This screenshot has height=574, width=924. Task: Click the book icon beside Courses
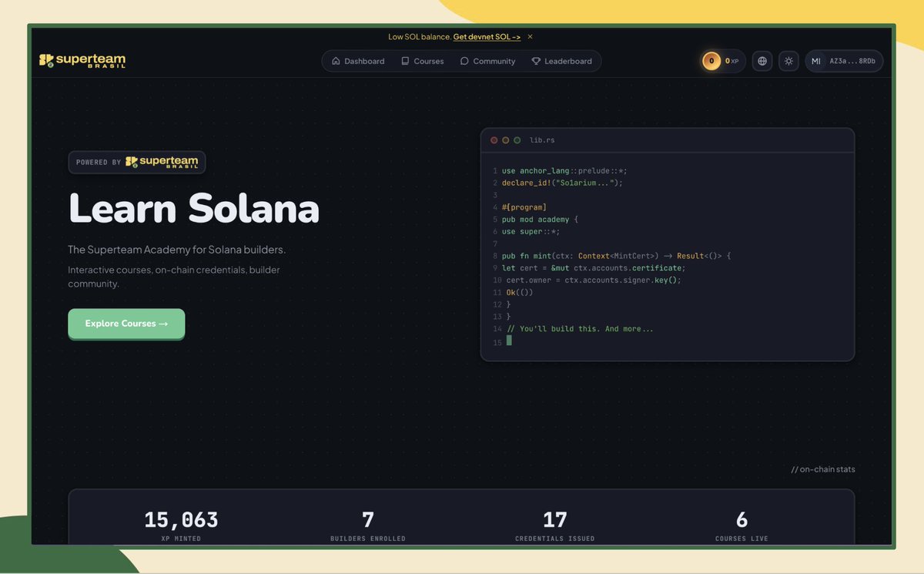[405, 61]
